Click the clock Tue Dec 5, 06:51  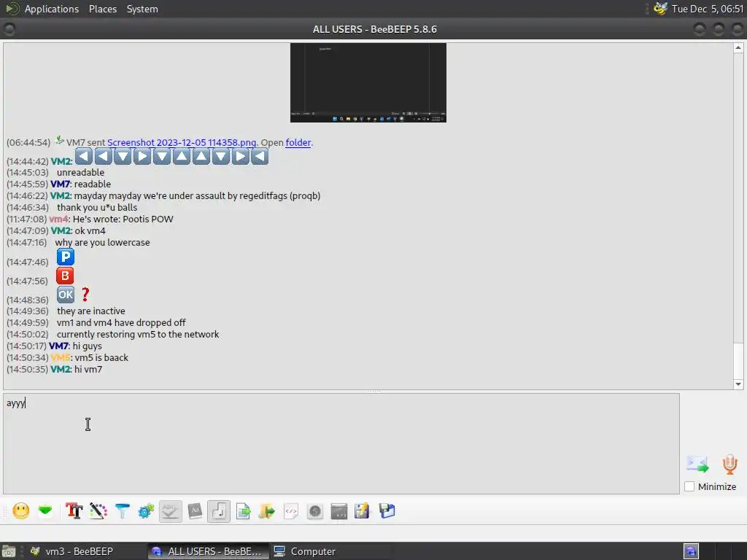[708, 9]
